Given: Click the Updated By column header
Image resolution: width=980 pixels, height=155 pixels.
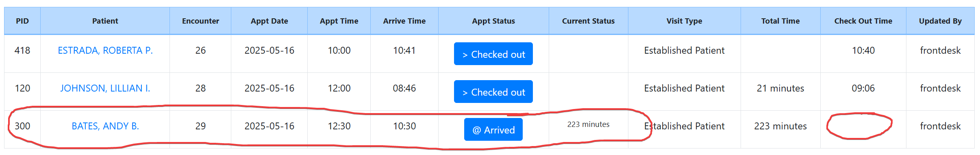Looking at the screenshot, I should 940,21.
